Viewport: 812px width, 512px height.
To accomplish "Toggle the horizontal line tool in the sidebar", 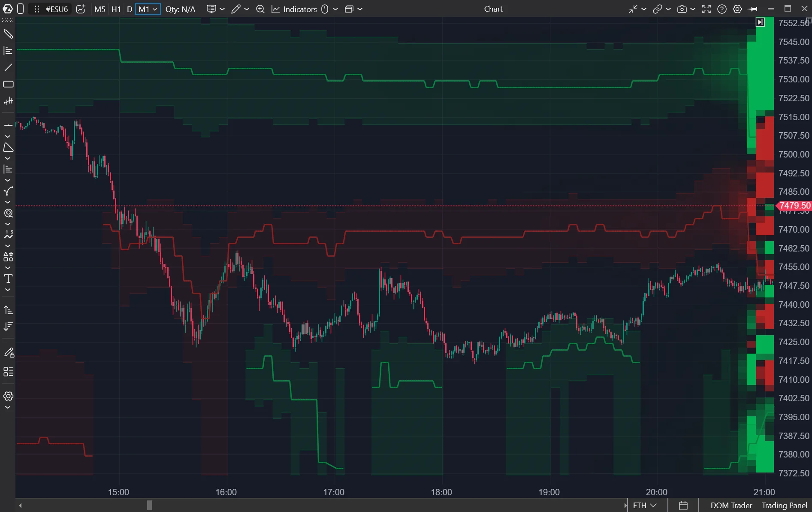I will coord(8,125).
